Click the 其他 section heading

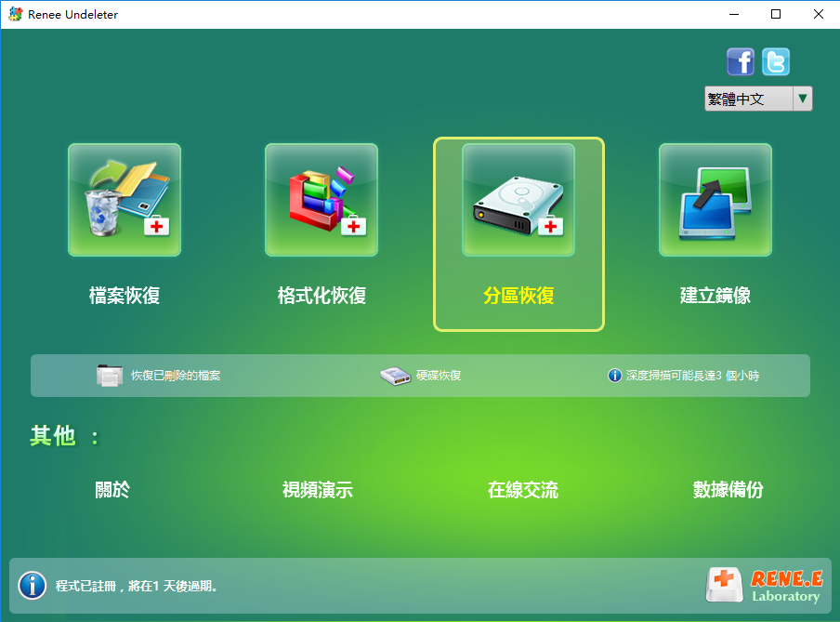coord(64,436)
